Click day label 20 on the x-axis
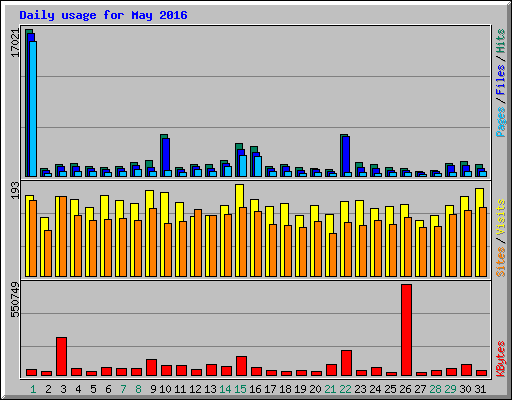 (315, 389)
